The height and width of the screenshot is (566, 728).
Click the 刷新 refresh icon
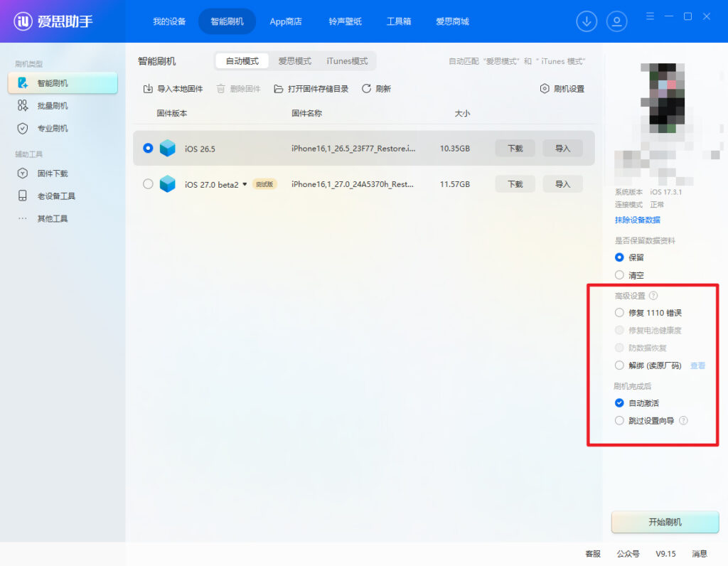click(366, 88)
